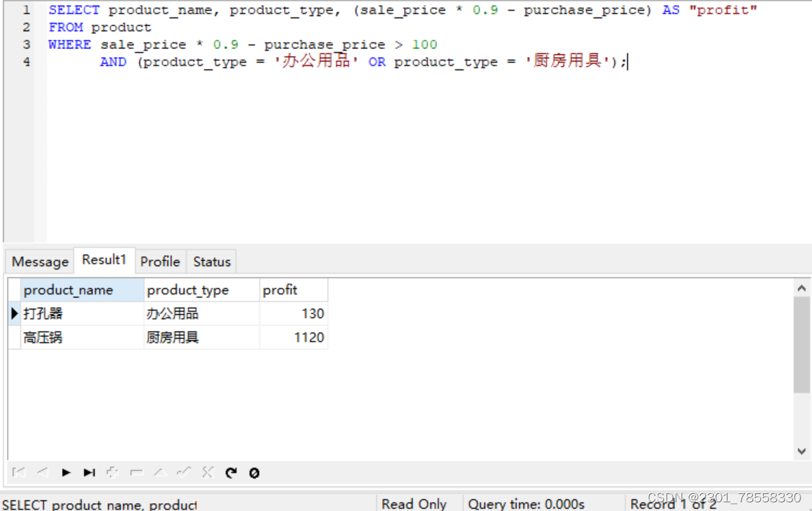Jump to the last record
The image size is (812, 511).
click(x=89, y=473)
